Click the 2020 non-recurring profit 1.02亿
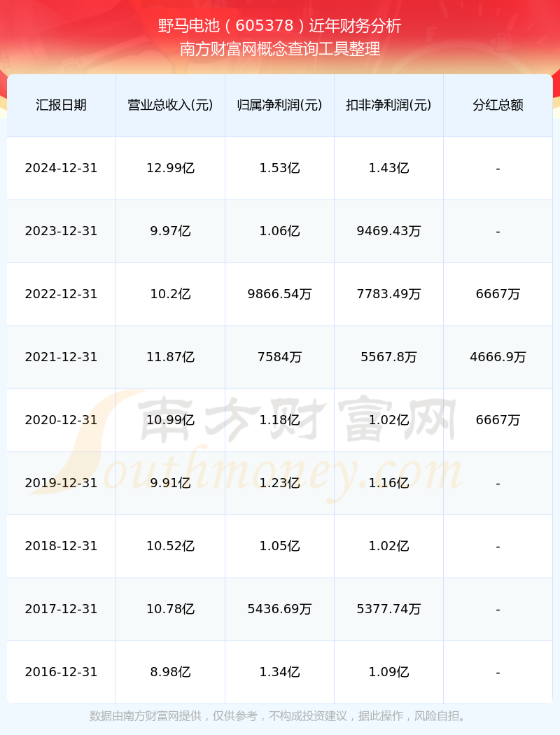560x735 pixels. (x=389, y=420)
